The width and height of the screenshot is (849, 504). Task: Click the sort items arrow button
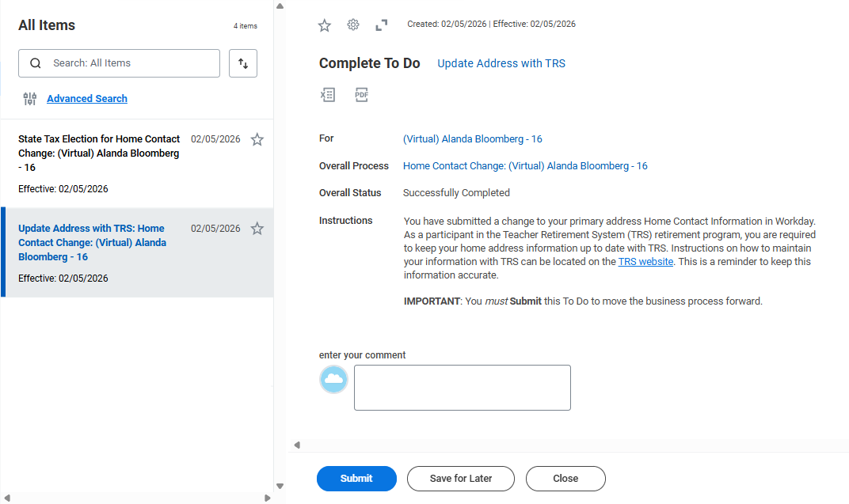243,63
